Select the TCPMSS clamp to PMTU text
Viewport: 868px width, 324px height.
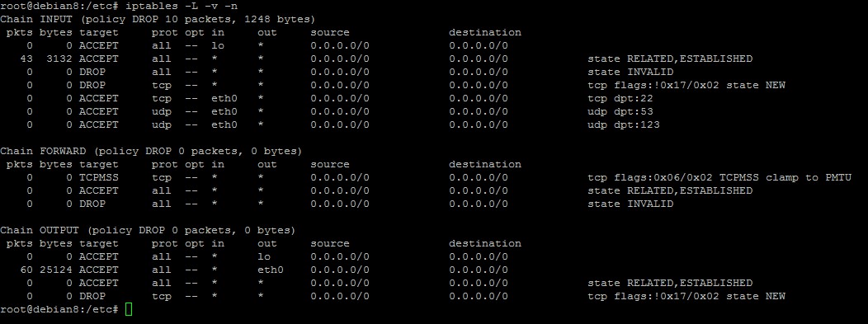pyautogui.click(x=785, y=177)
